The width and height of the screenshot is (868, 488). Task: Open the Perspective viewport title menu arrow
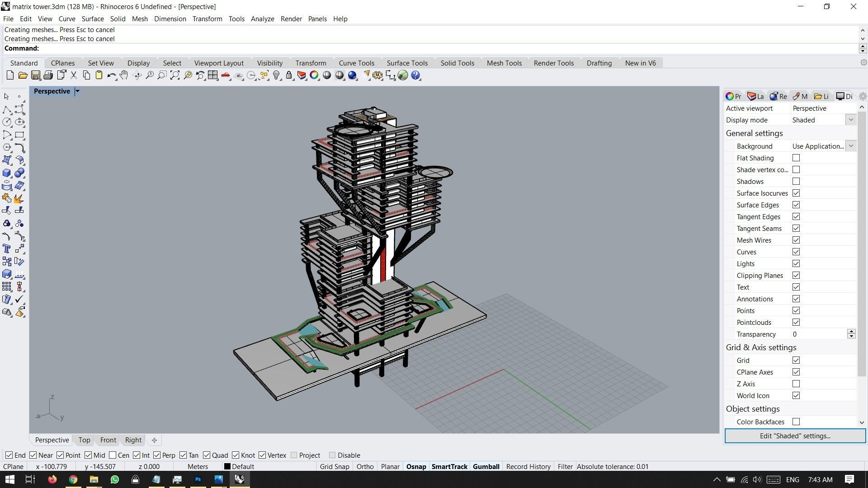[x=77, y=91]
